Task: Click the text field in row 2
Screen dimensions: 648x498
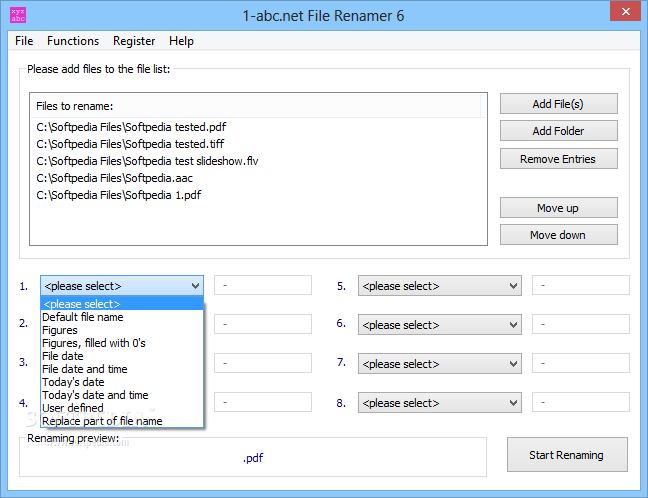Action: point(263,324)
